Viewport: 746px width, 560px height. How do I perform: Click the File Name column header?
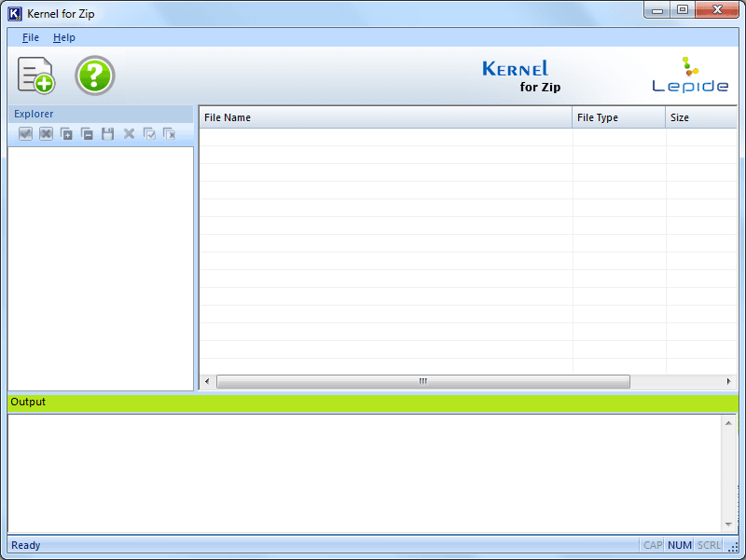pyautogui.click(x=385, y=117)
